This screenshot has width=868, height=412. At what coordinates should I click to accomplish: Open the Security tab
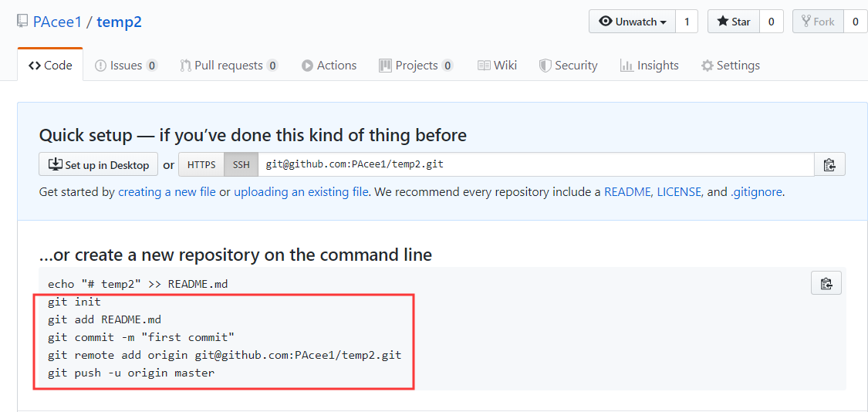pos(568,66)
